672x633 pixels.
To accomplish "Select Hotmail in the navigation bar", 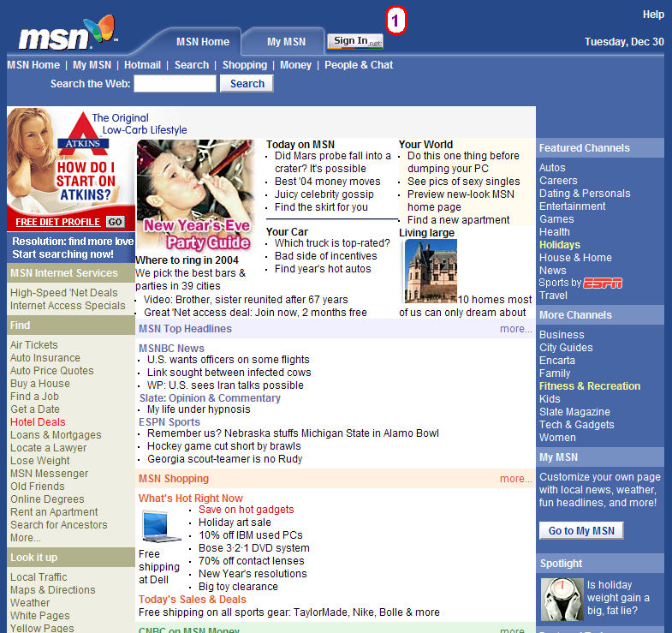I will pos(142,65).
